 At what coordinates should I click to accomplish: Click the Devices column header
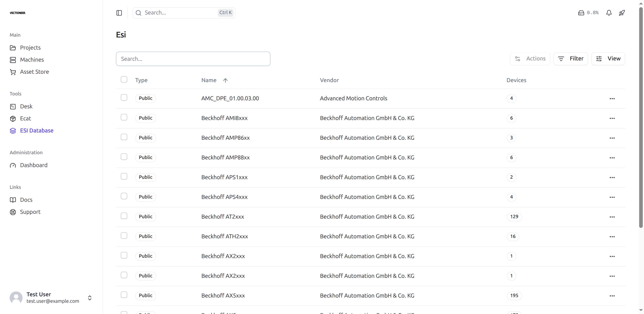[x=516, y=80]
